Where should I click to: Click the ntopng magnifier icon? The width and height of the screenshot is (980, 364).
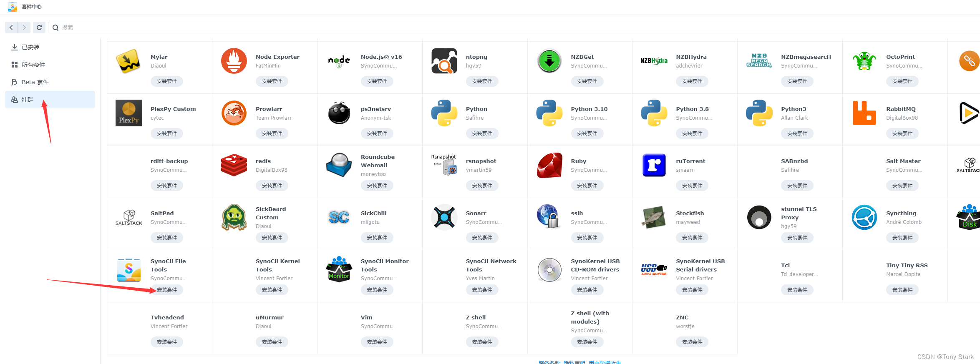[444, 61]
